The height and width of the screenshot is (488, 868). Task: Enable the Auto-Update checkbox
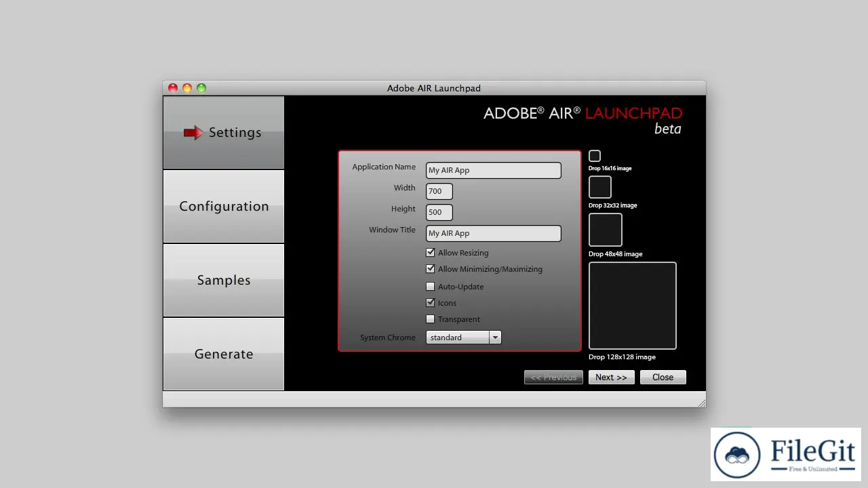click(x=430, y=286)
